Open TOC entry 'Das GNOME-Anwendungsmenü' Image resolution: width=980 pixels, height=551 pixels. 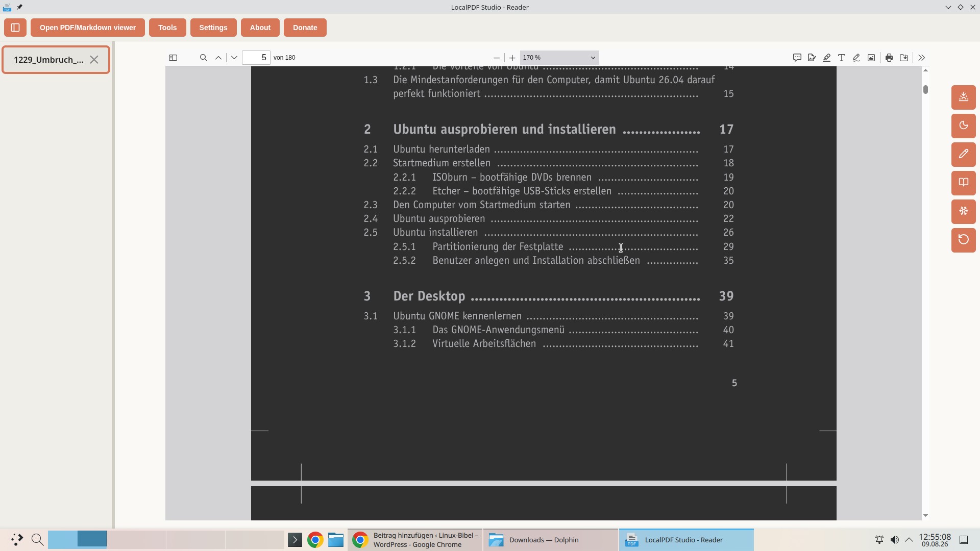click(498, 330)
